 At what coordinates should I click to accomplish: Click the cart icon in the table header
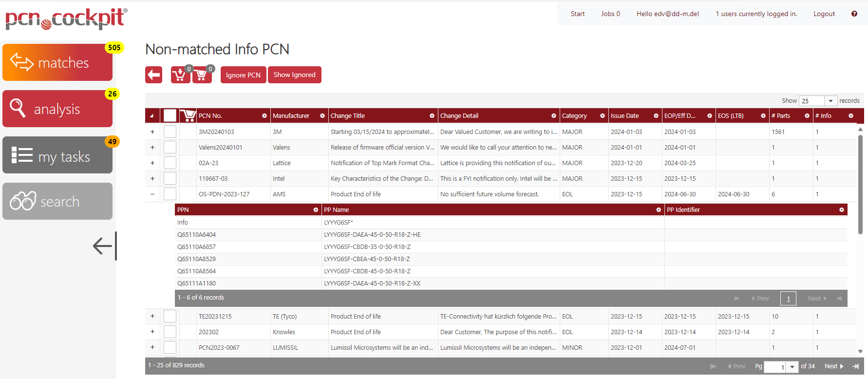pyautogui.click(x=188, y=115)
